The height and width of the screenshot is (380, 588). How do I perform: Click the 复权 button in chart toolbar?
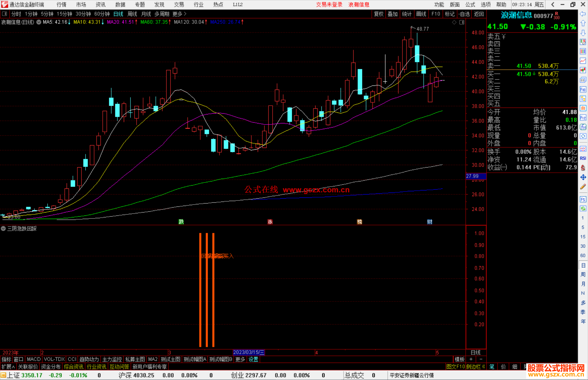tap(378, 14)
